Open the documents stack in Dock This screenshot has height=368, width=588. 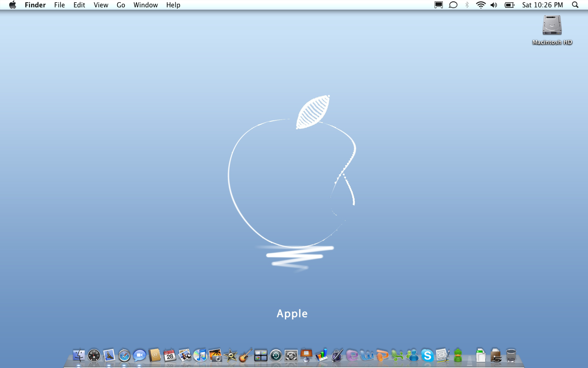pyautogui.click(x=481, y=355)
